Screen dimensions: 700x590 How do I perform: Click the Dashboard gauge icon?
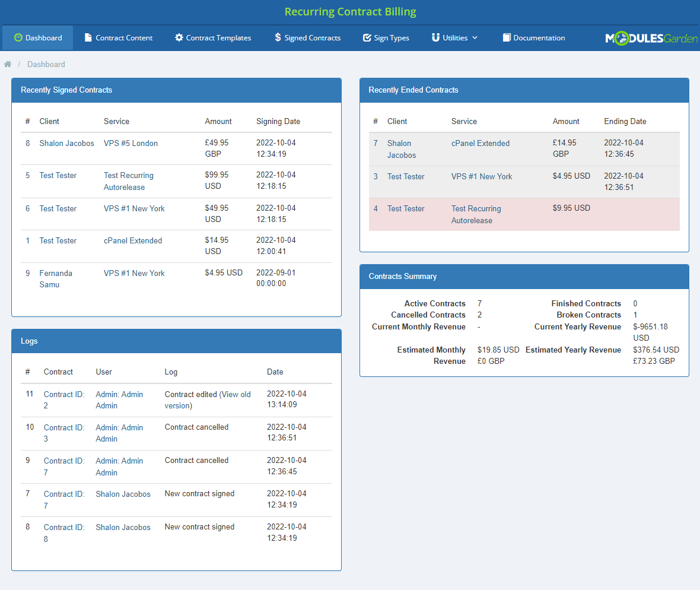tap(18, 37)
